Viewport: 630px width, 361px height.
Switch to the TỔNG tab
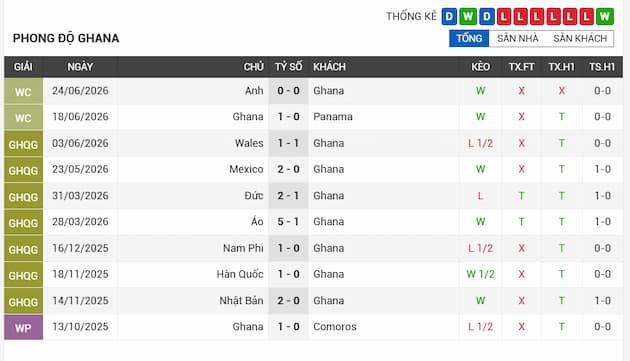[x=469, y=39]
